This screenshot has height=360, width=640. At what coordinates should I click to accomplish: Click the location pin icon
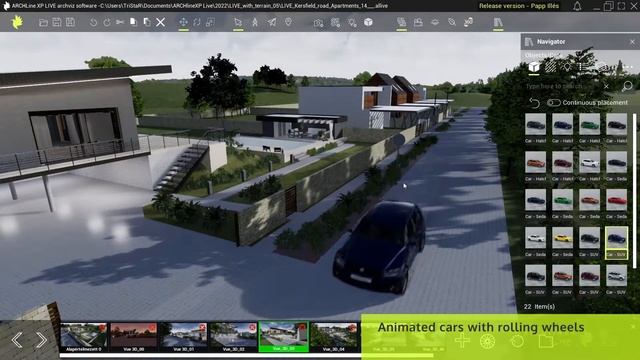click(x=288, y=22)
